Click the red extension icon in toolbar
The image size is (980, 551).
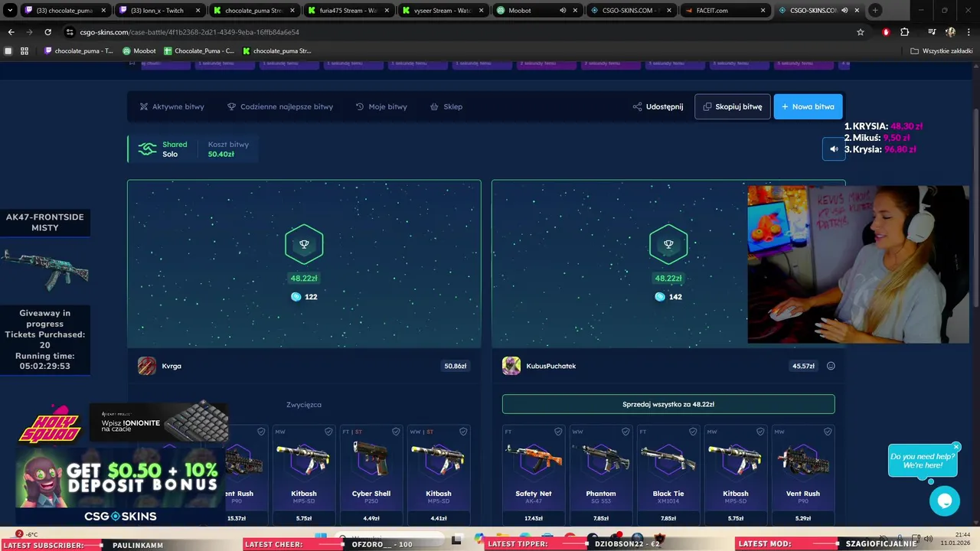click(x=886, y=32)
